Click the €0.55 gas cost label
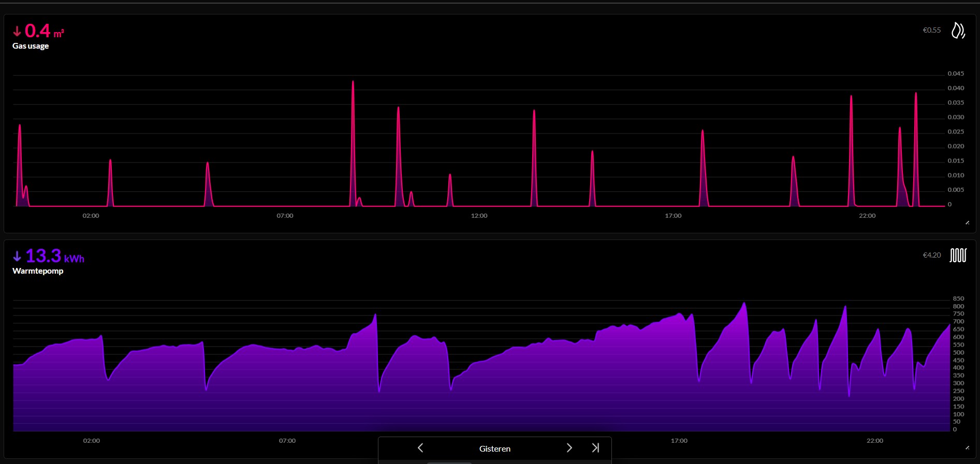980x464 pixels. [931, 31]
